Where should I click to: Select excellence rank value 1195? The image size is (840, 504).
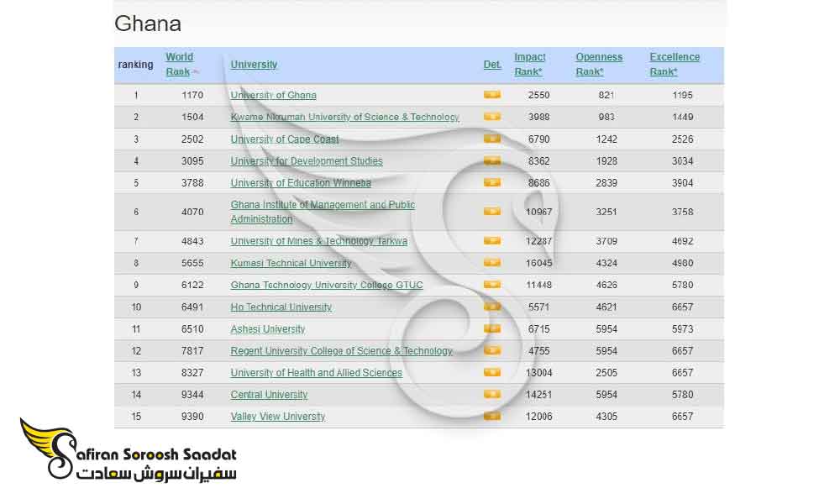[682, 95]
